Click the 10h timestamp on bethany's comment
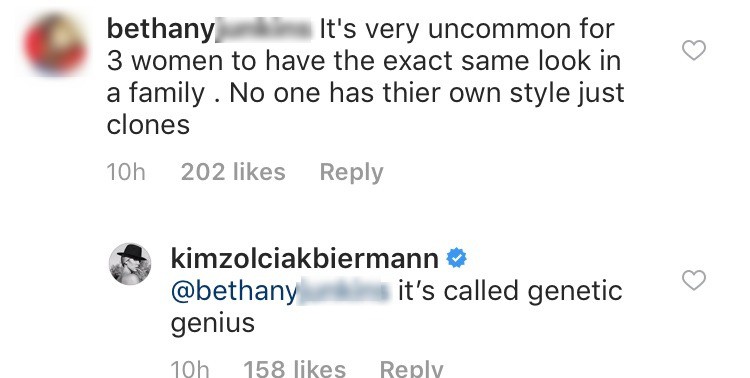The image size is (750, 378). pyautogui.click(x=126, y=172)
